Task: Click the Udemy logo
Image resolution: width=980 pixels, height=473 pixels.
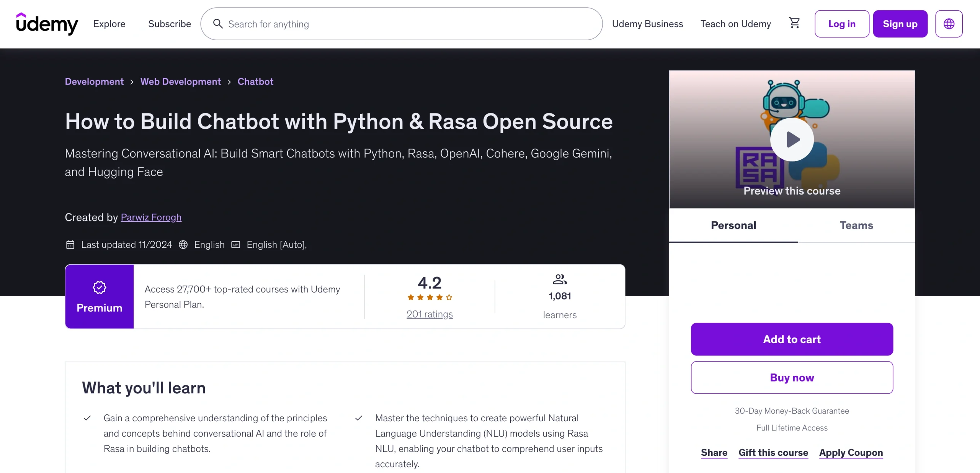Action: pos(47,24)
